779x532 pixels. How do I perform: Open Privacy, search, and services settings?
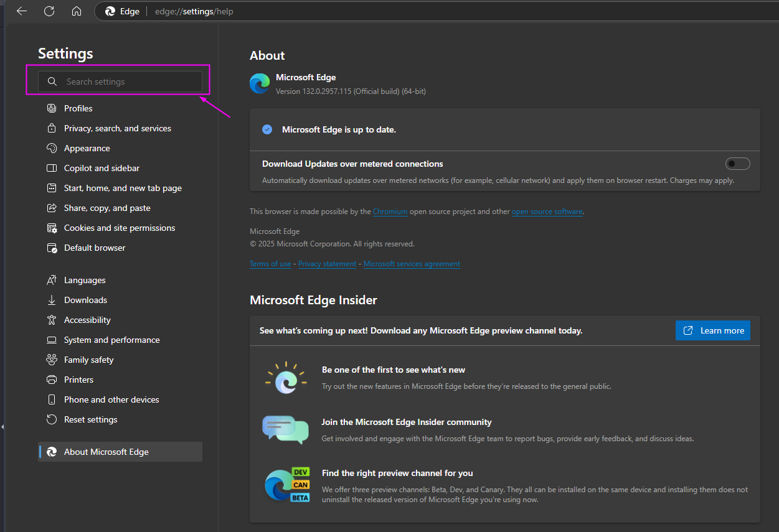click(x=117, y=128)
